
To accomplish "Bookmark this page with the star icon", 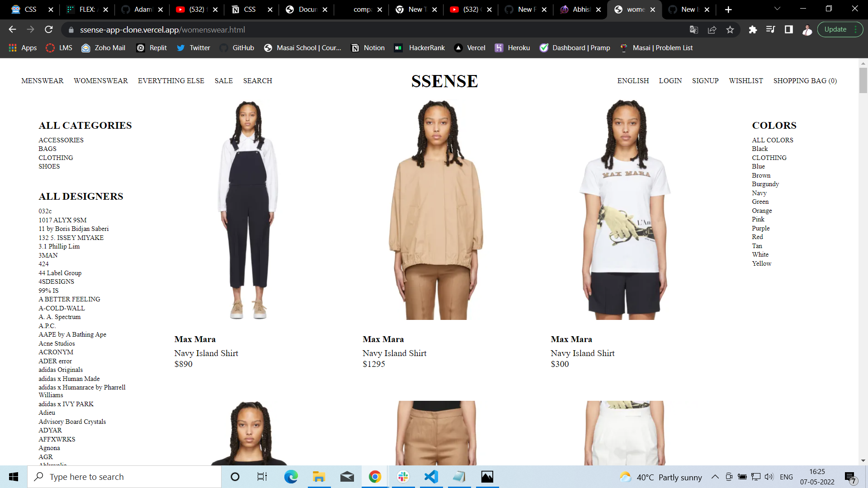I will tap(730, 30).
